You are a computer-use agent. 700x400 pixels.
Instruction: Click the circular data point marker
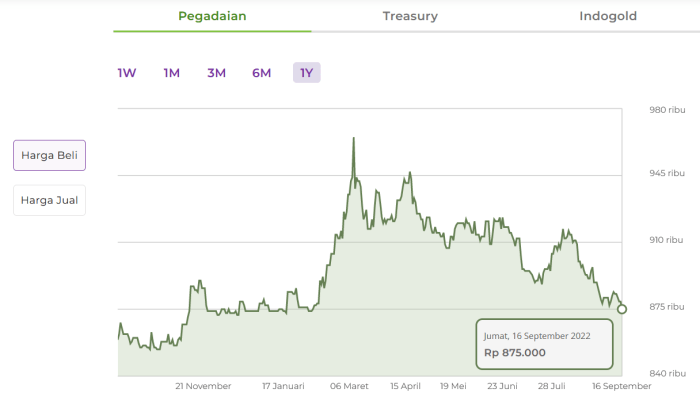(x=622, y=309)
